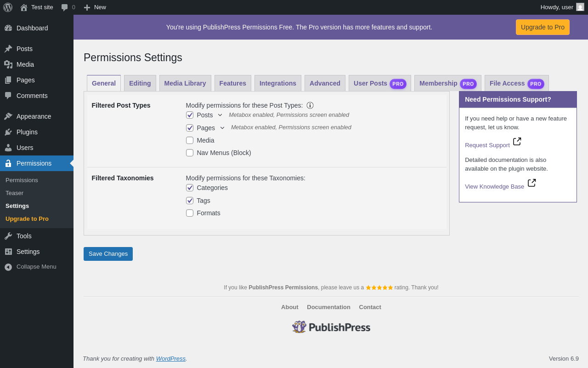Open the user avatar in top bar
588x368 pixels.
click(580, 7)
